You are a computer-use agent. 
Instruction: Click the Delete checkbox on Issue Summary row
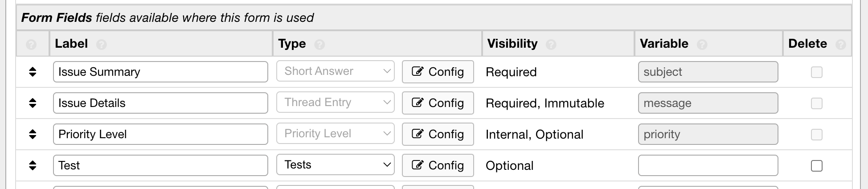(x=817, y=72)
